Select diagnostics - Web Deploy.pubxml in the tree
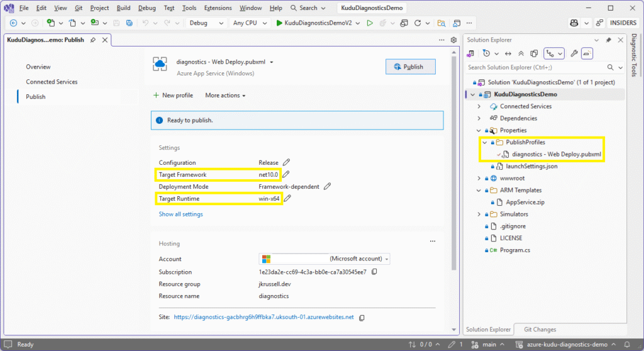 (x=556, y=154)
